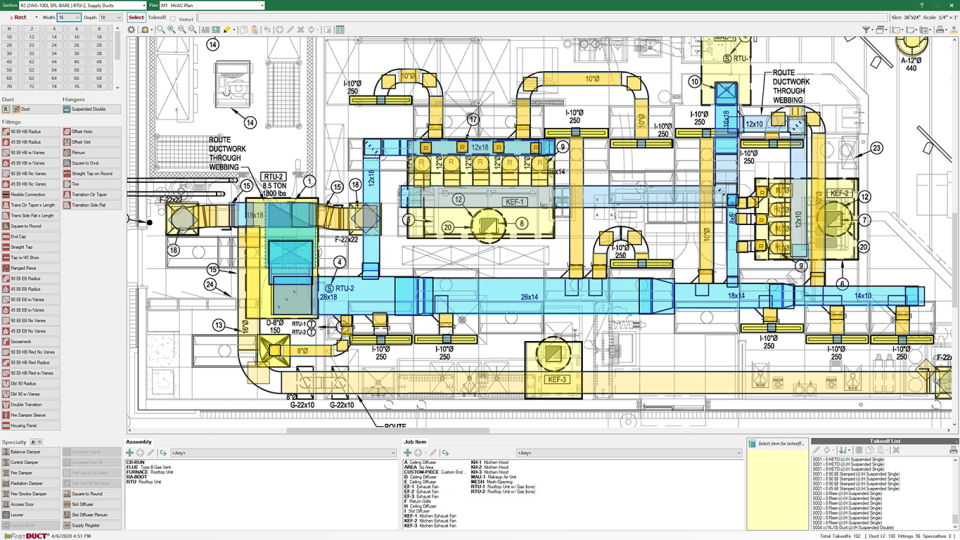Select the KEF-1 Kitchen Exhaust Fan job item
The image size is (960, 540).
pyautogui.click(x=430, y=516)
